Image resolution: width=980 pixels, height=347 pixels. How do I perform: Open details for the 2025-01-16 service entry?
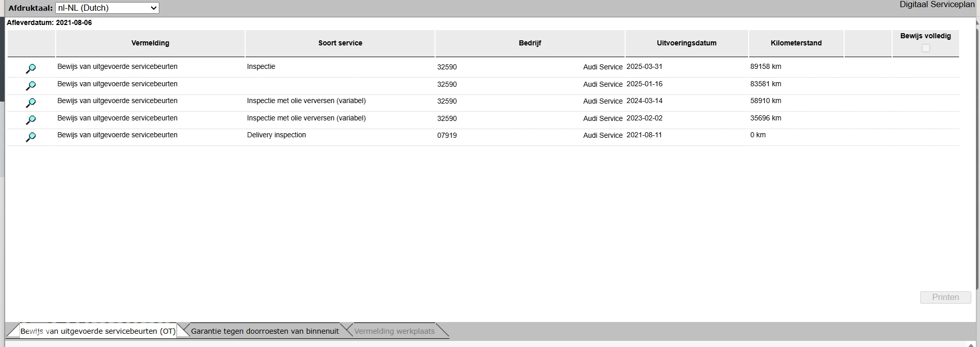(31, 86)
